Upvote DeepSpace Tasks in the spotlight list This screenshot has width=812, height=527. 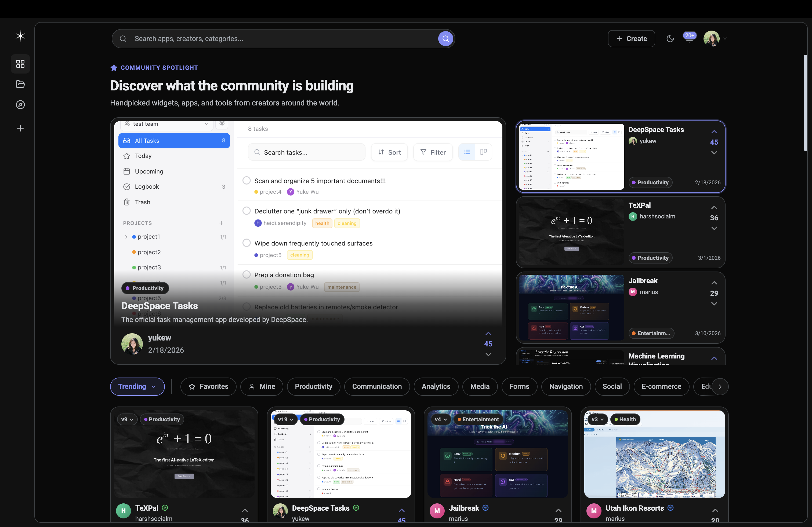tap(714, 132)
